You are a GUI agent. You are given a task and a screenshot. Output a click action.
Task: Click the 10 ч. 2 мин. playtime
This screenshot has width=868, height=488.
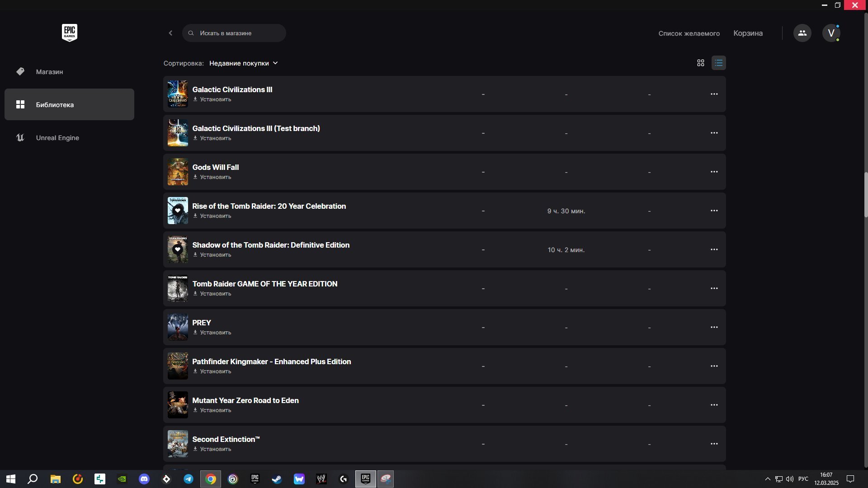566,250
